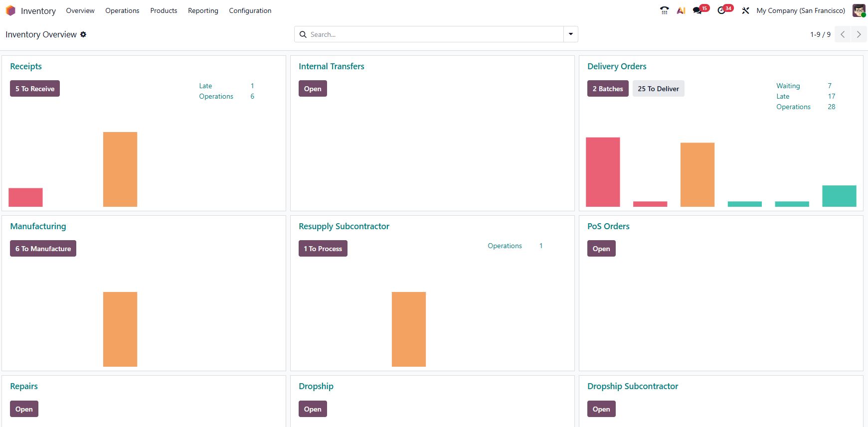Image resolution: width=868 pixels, height=427 pixels.
Task: Open the Configuration menu
Action: [250, 10]
